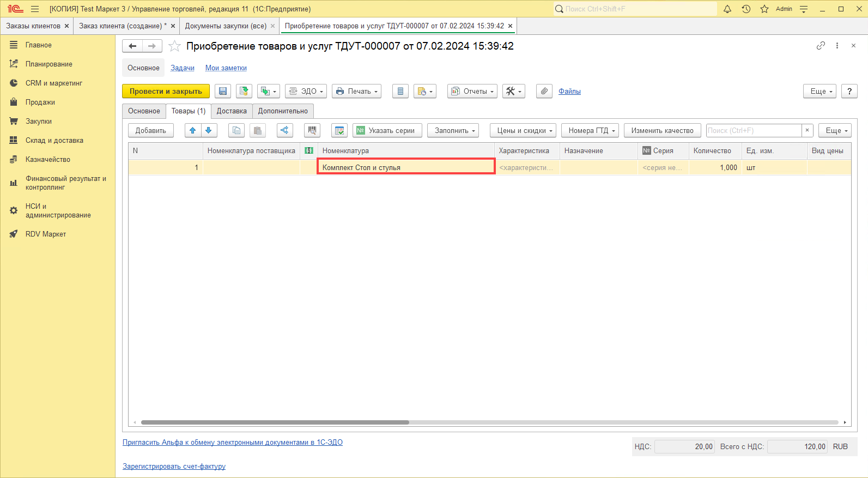868x478 pixels.
Task: Click the quantity cell 1,000
Action: click(x=714, y=167)
